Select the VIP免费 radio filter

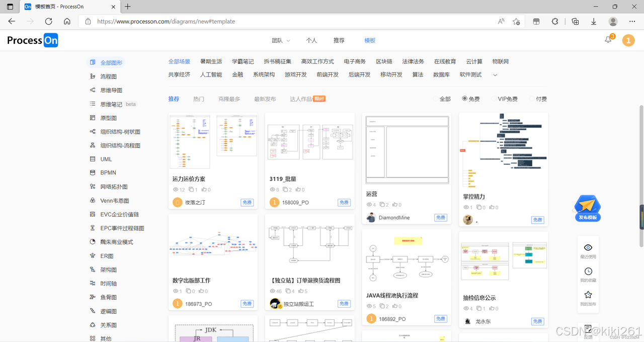[494, 99]
